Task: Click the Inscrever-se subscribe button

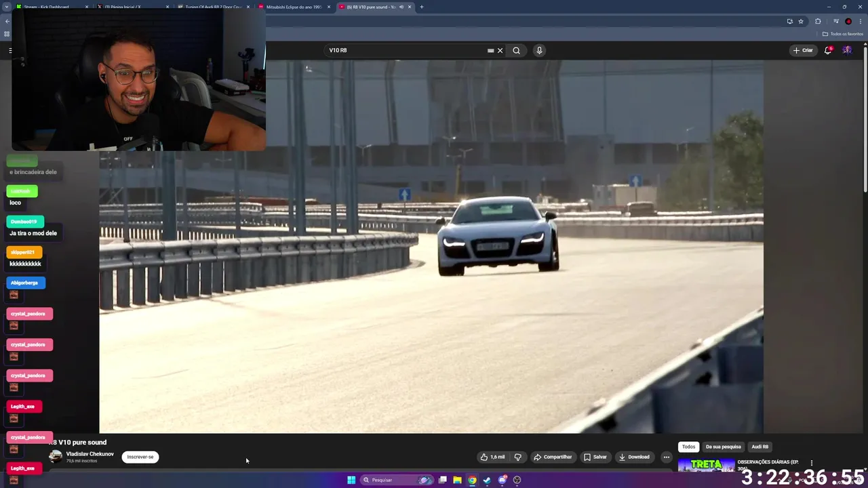Action: coord(140,457)
